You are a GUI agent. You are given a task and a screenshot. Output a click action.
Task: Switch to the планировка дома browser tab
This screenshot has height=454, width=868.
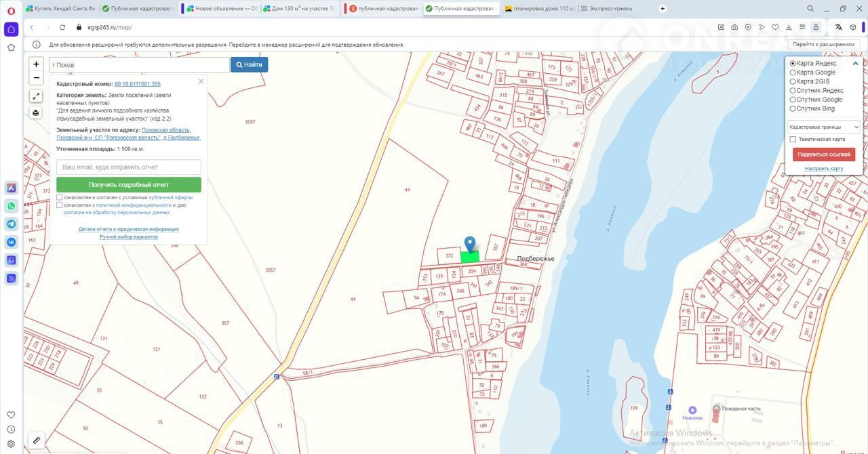pyautogui.click(x=539, y=9)
